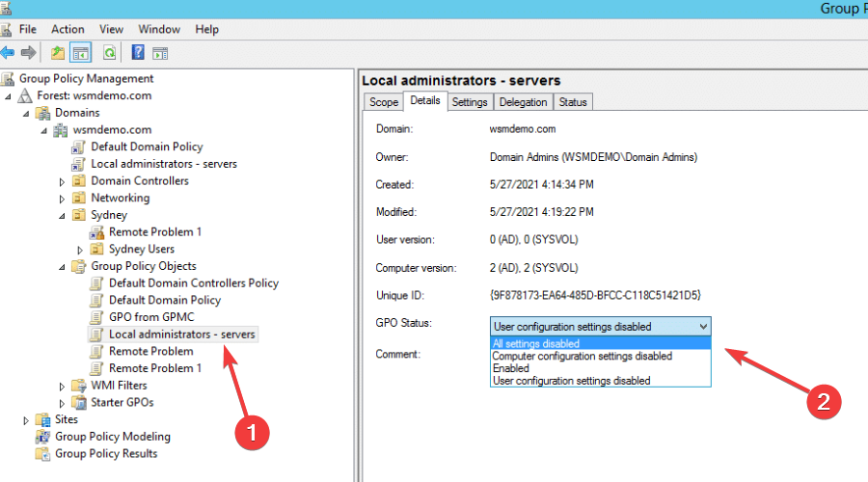Screen dimensions: 868x482
Task: Select Local administrators - servers under Group Policy Objects
Action: 181,335
